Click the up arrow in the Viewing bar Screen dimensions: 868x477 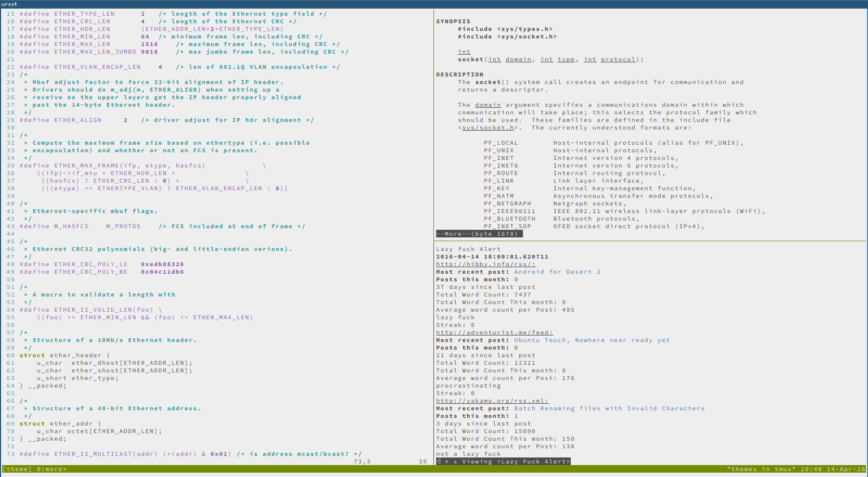446,462
